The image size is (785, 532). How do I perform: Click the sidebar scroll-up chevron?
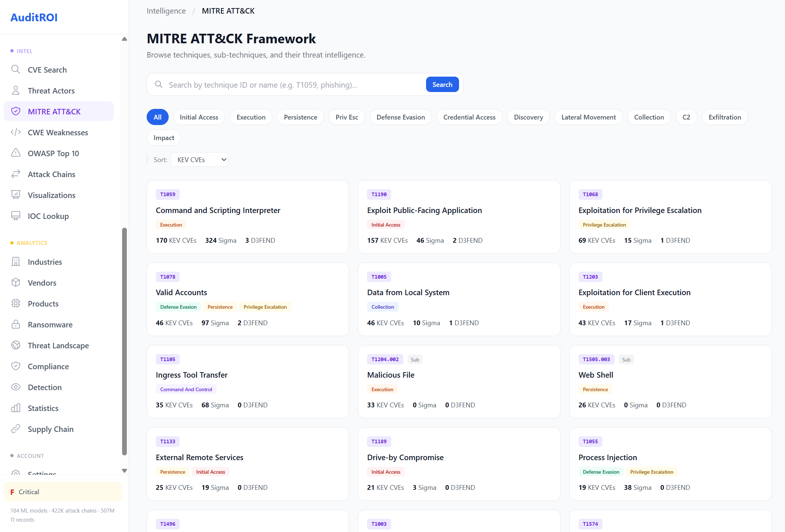tap(125, 39)
